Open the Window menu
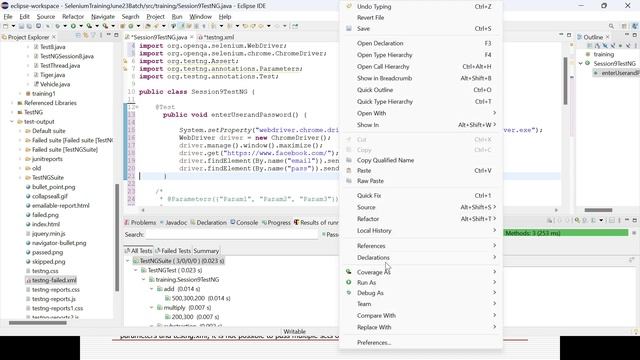The height and width of the screenshot is (360, 640). click(x=200, y=17)
